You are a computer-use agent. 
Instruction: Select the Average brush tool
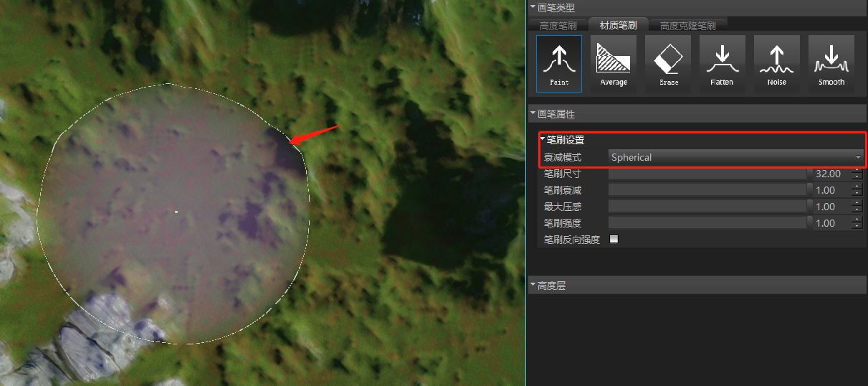pyautogui.click(x=614, y=64)
